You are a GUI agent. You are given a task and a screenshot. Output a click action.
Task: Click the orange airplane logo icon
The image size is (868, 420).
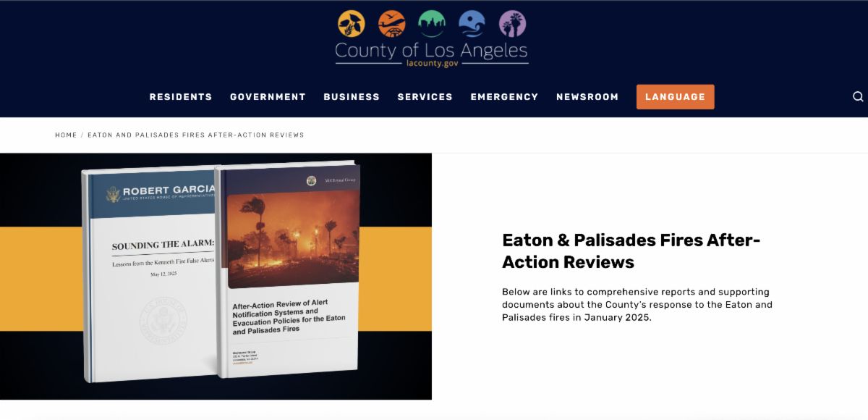tap(391, 24)
